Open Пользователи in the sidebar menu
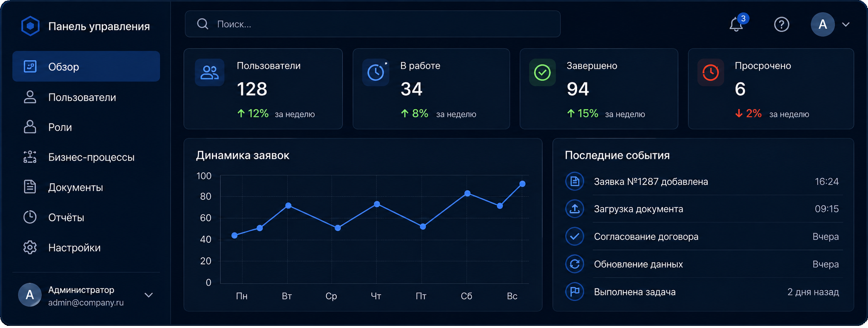Viewport: 868px width, 328px height. (86, 97)
